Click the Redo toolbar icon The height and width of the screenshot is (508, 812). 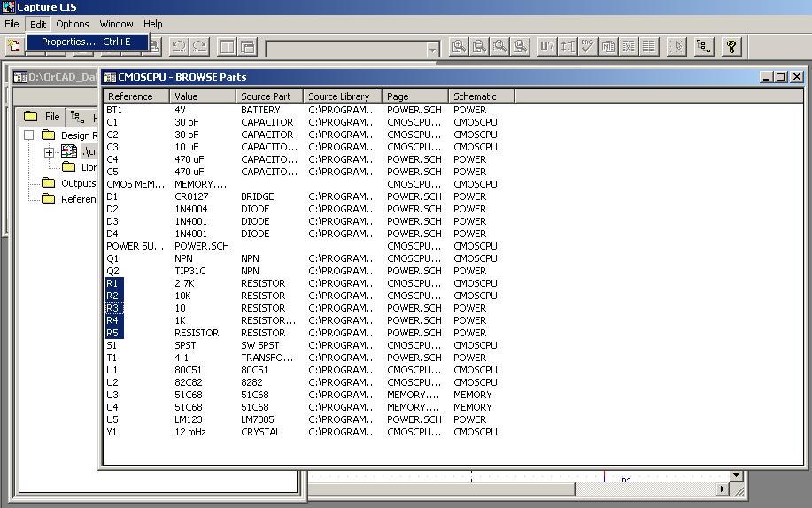point(199,47)
